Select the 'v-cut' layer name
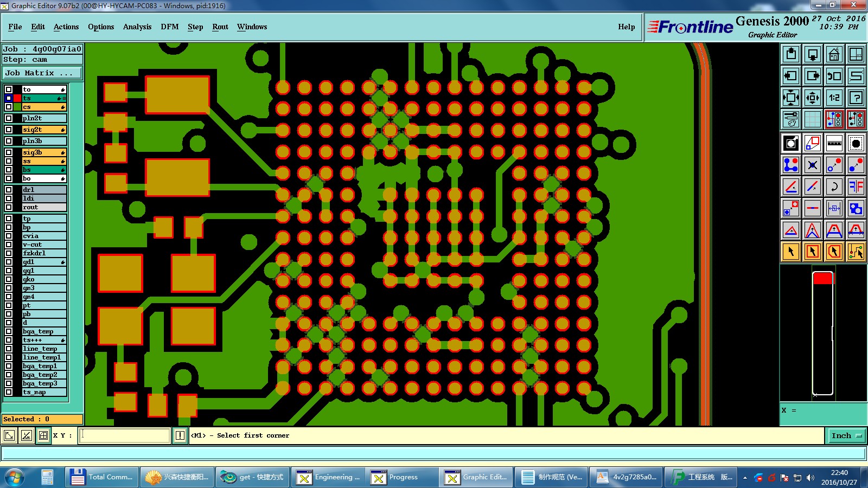Image resolution: width=868 pixels, height=488 pixels. pyautogui.click(x=44, y=245)
